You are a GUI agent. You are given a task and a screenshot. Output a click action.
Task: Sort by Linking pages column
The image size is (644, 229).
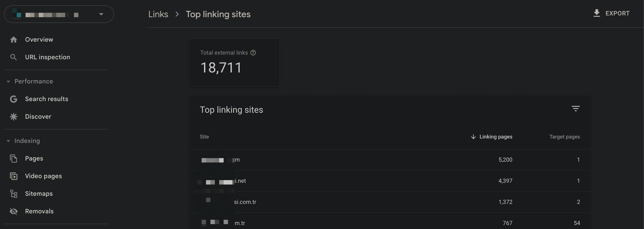pos(491,137)
